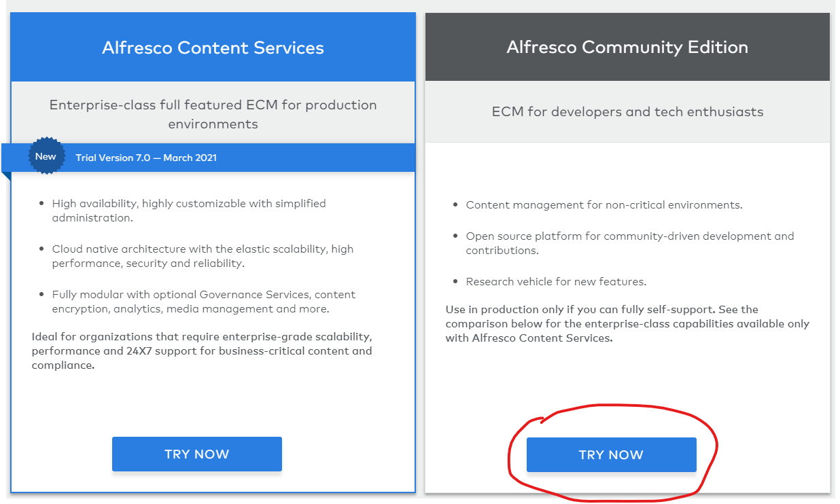Select the Alfresco Content Services header
840x504 pixels.
(213, 47)
